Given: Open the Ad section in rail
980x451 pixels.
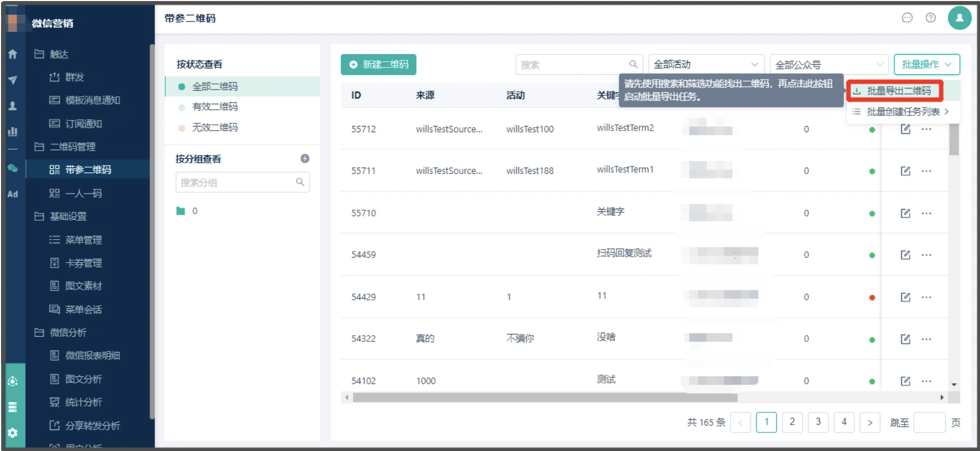Looking at the screenshot, I should point(13,194).
